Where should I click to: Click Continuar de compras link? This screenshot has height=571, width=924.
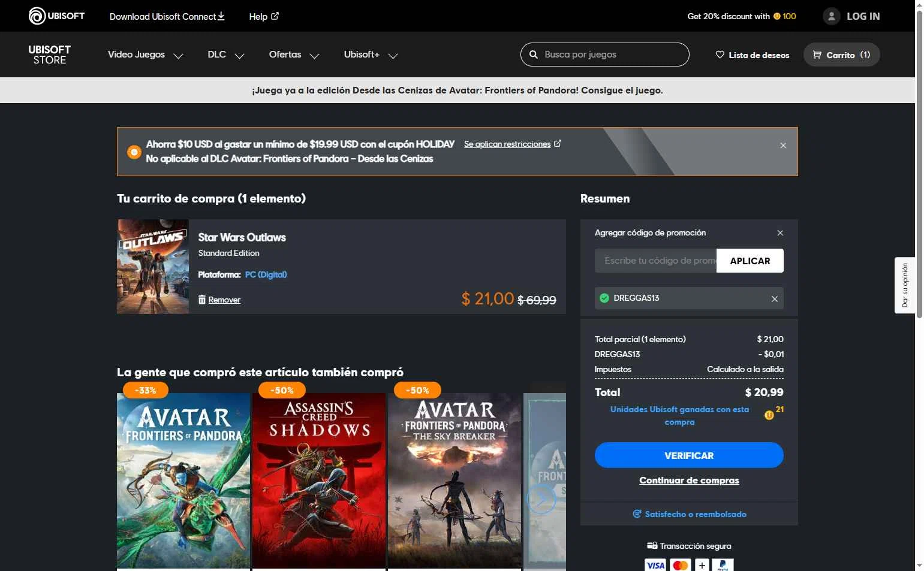[x=689, y=481]
